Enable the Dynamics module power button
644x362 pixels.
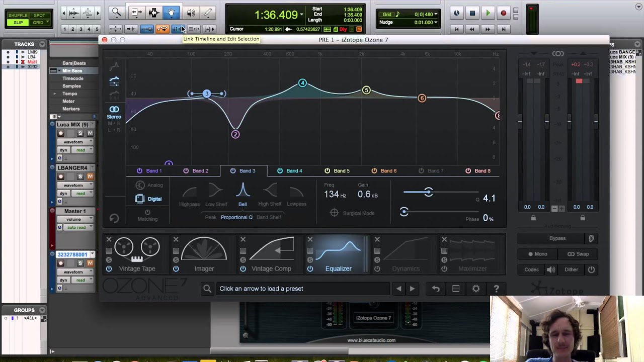coord(377,269)
